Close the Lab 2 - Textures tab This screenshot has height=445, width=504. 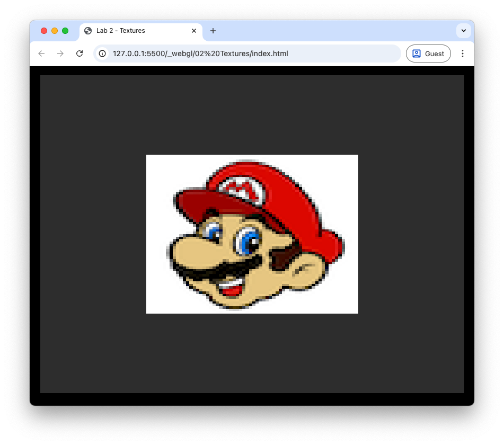(194, 31)
